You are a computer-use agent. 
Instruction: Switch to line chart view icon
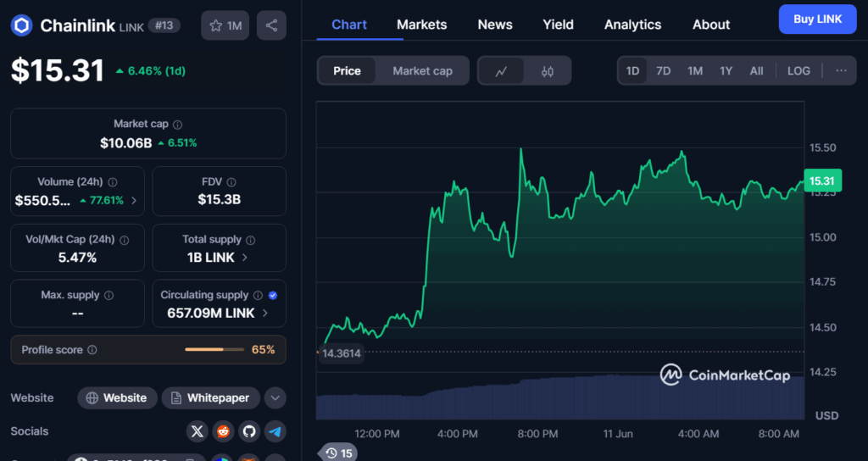[501, 71]
